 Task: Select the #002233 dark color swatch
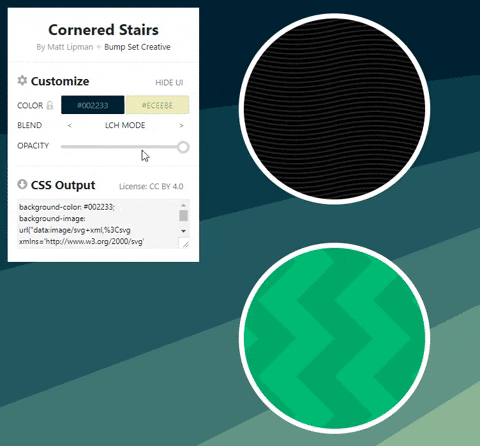[93, 105]
